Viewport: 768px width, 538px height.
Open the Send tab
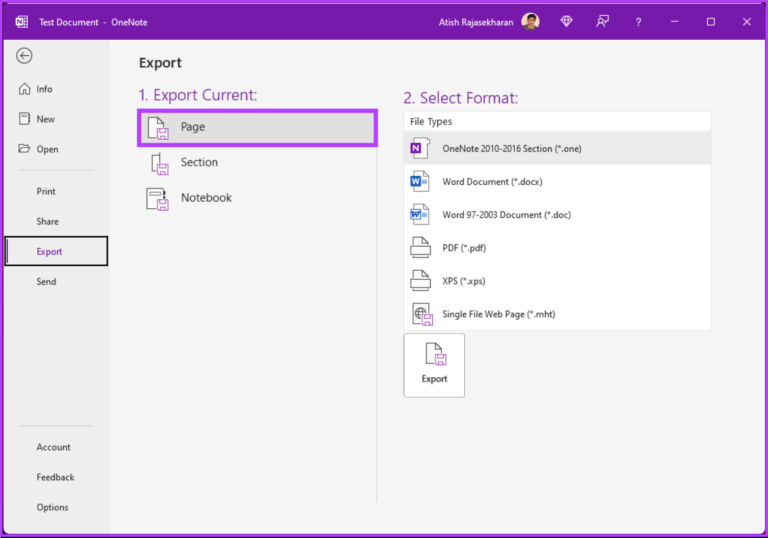pyautogui.click(x=56, y=282)
